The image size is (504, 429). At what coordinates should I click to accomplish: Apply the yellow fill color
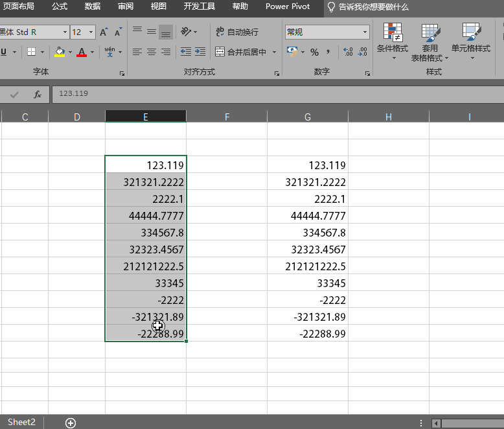(60, 52)
